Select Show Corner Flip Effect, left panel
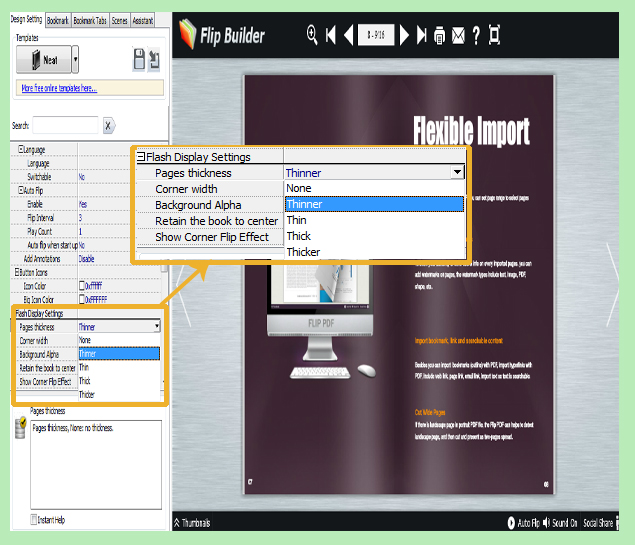This screenshot has height=545, width=635. pyautogui.click(x=47, y=381)
